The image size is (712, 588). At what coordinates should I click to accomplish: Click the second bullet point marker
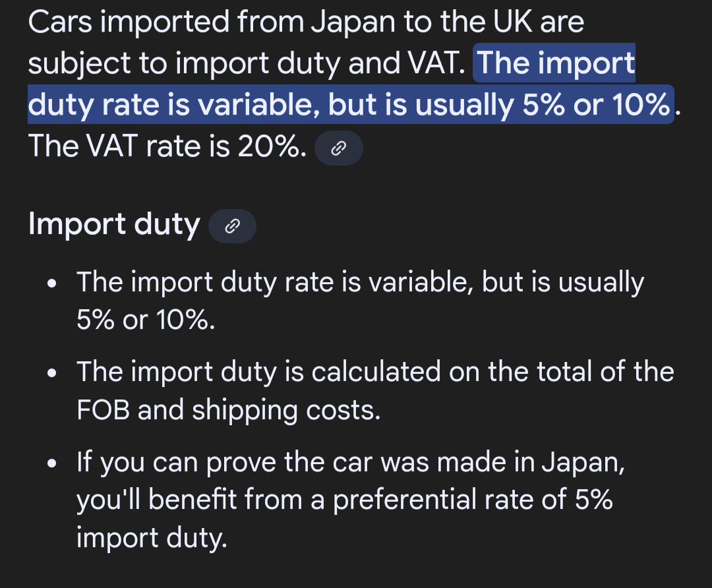tap(52, 373)
